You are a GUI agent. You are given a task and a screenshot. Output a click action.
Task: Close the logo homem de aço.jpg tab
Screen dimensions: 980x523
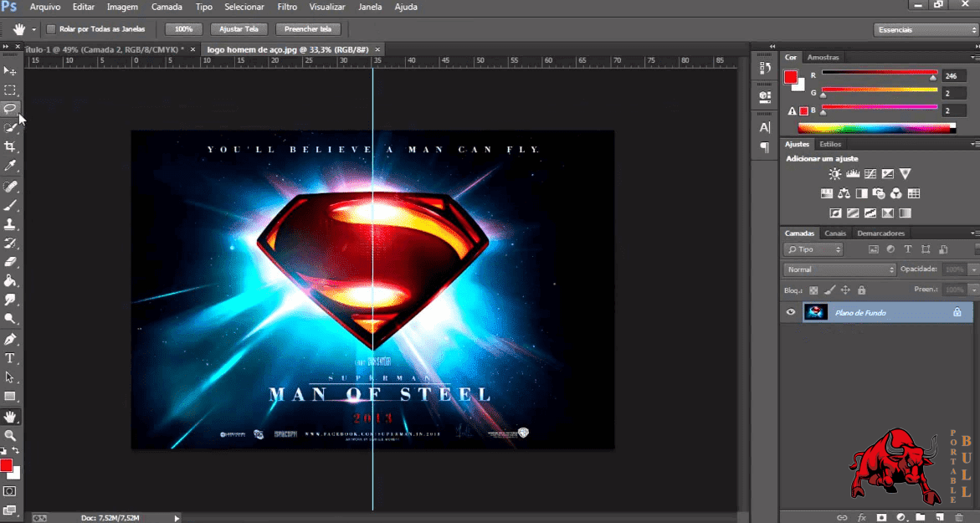pyautogui.click(x=377, y=49)
